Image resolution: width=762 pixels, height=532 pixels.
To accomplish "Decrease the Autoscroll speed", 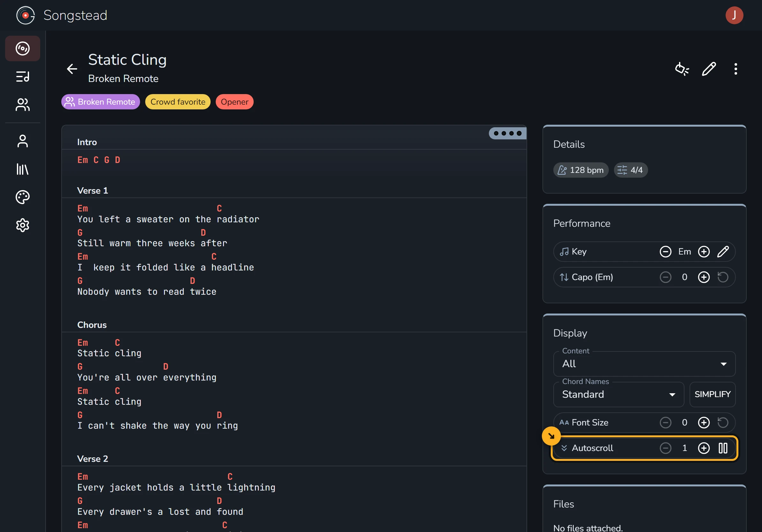I will pyautogui.click(x=665, y=448).
